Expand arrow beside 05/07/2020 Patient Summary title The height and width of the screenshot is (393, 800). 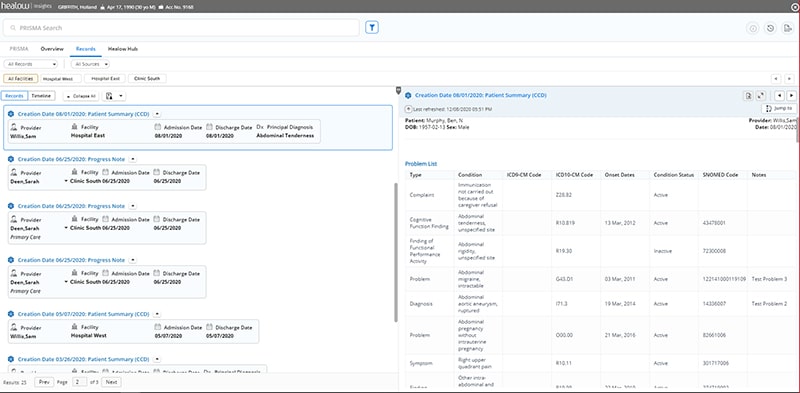[x=157, y=314]
